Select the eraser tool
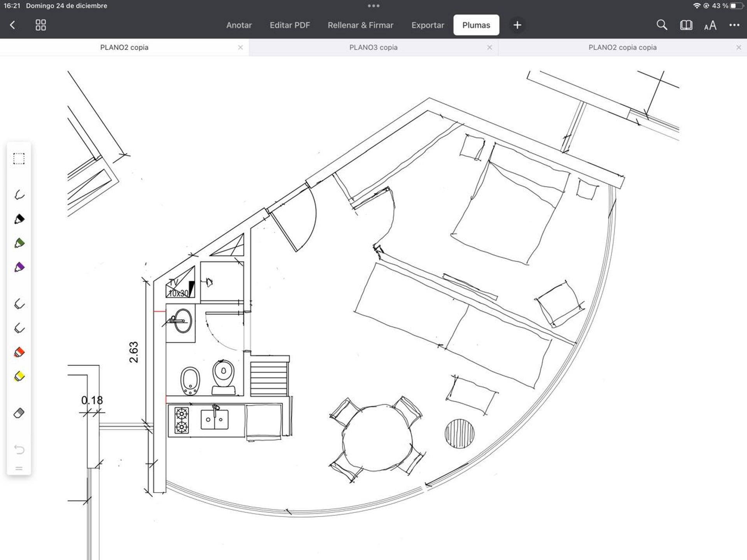The image size is (747, 560). pyautogui.click(x=19, y=413)
